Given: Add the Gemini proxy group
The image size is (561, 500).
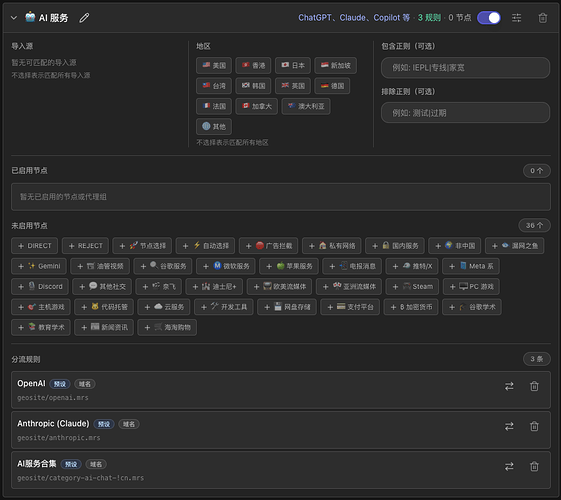Looking at the screenshot, I should click(39, 266).
